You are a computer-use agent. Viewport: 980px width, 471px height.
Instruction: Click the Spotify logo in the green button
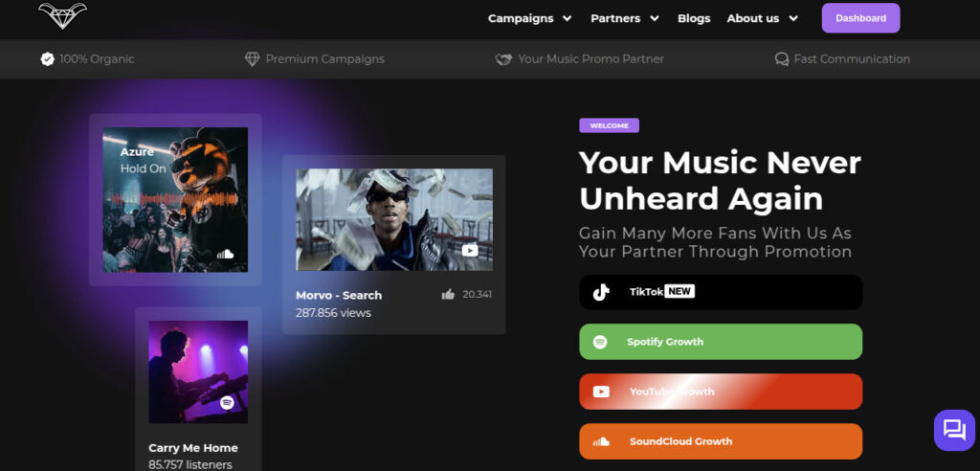(600, 342)
